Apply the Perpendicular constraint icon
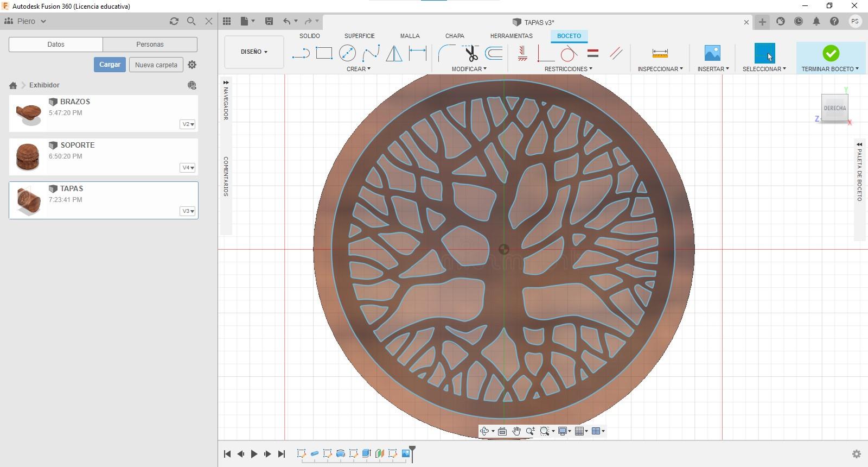868x467 pixels. [545, 53]
